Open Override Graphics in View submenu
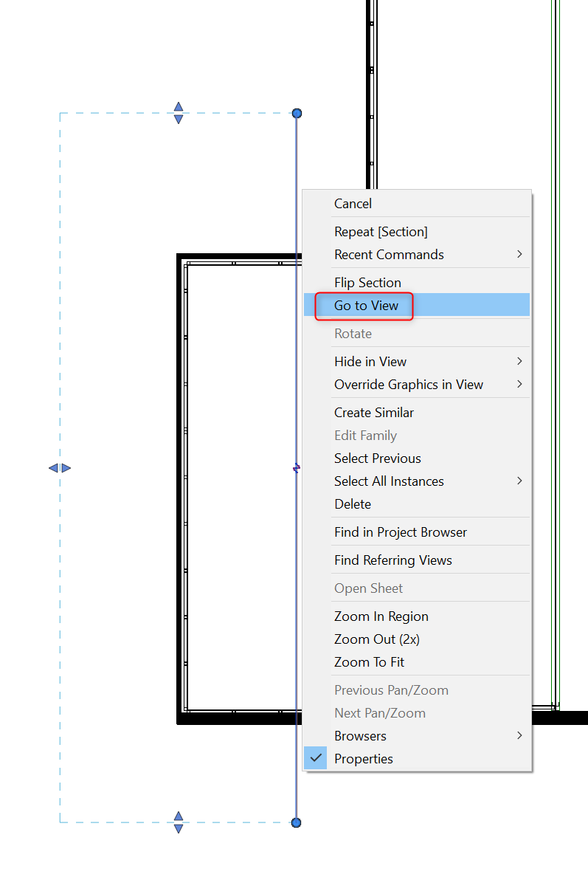 pyautogui.click(x=416, y=385)
